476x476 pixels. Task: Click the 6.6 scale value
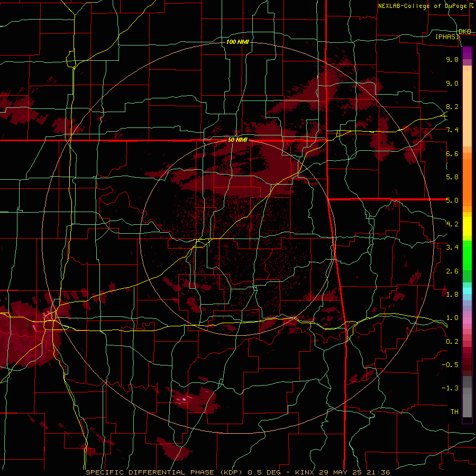point(452,153)
